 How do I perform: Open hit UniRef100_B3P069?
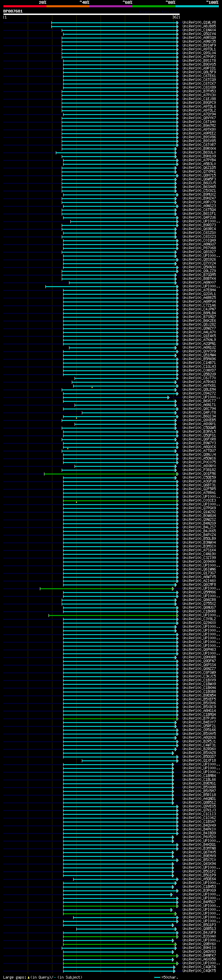[199, 890]
